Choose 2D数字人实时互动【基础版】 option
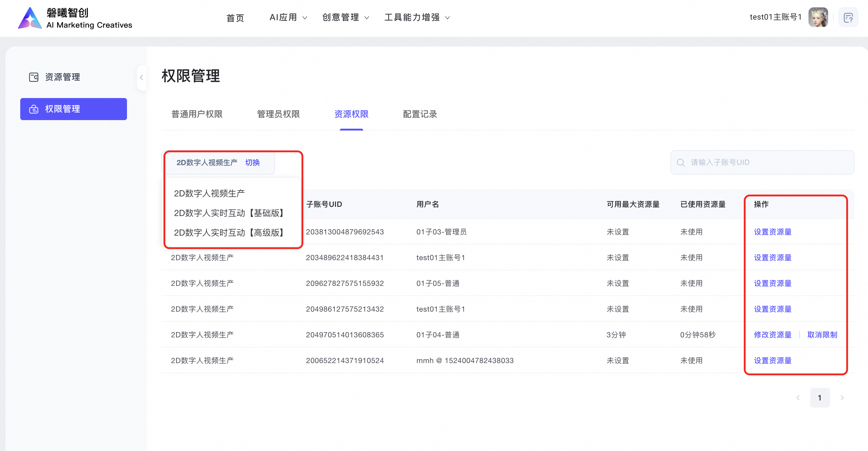 click(x=230, y=213)
